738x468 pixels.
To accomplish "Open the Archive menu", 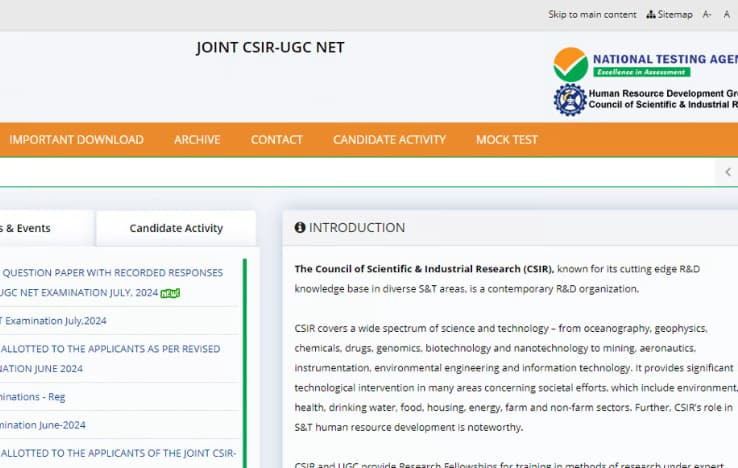I will (x=197, y=140).
